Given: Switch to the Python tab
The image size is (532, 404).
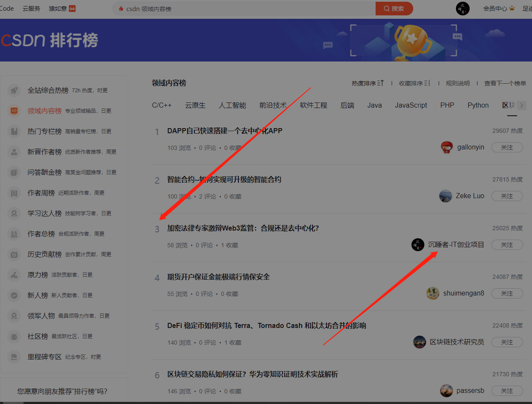Looking at the screenshot, I should click(478, 105).
